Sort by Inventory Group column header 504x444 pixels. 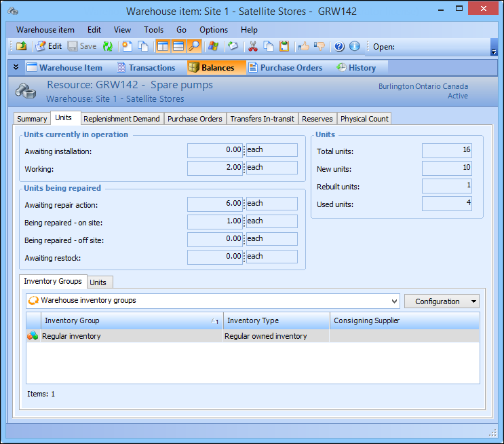[x=129, y=320]
